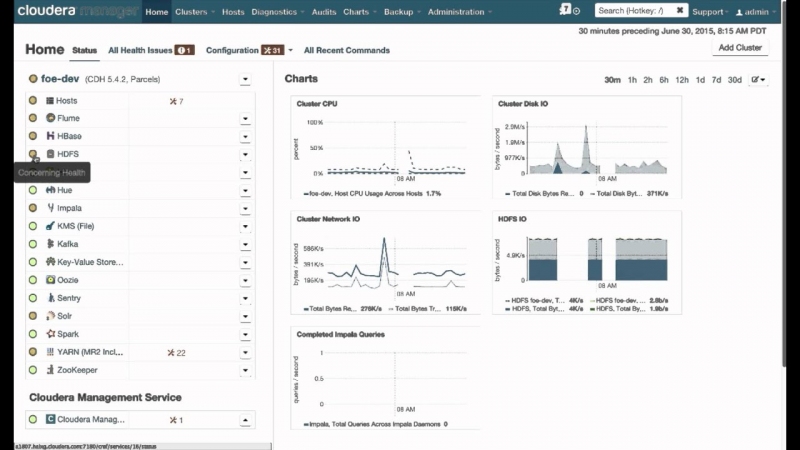Set chart time range to 30d
This screenshot has height=450, width=800.
735,80
